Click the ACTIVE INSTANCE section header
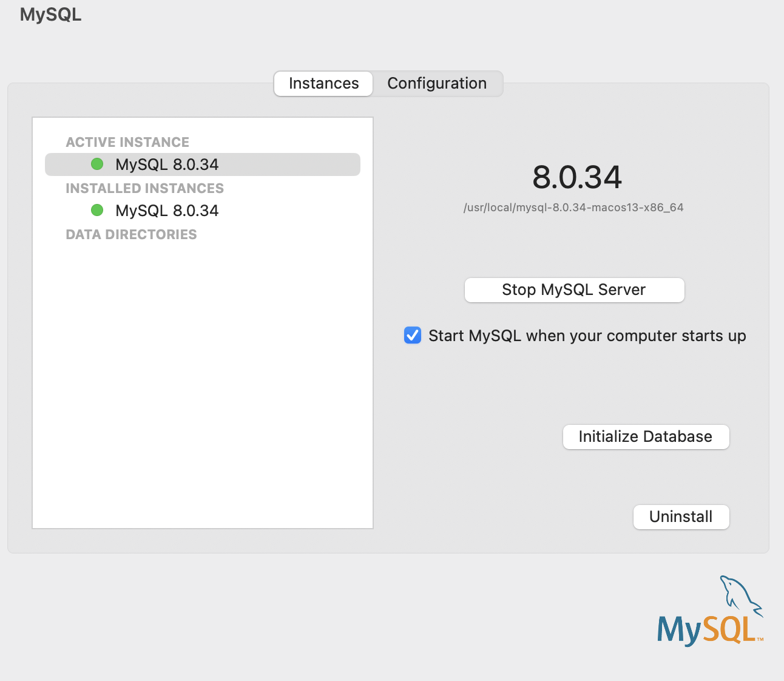The width and height of the screenshot is (784, 681). [x=127, y=142]
